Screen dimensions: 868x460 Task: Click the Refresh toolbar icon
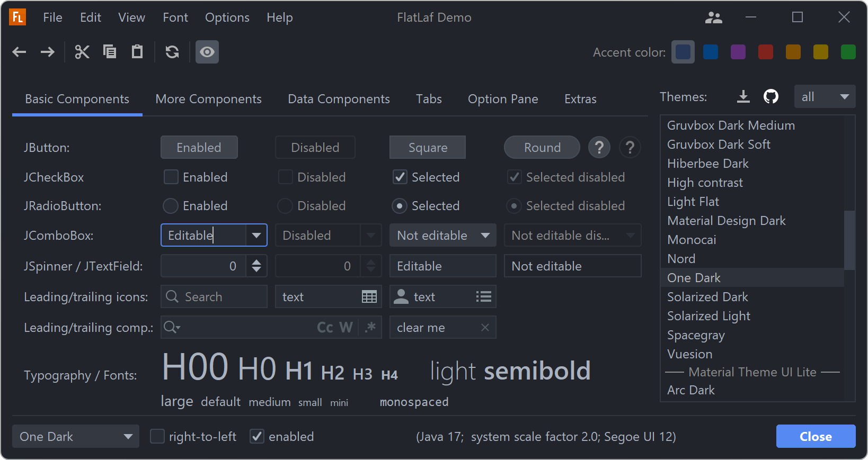point(172,52)
